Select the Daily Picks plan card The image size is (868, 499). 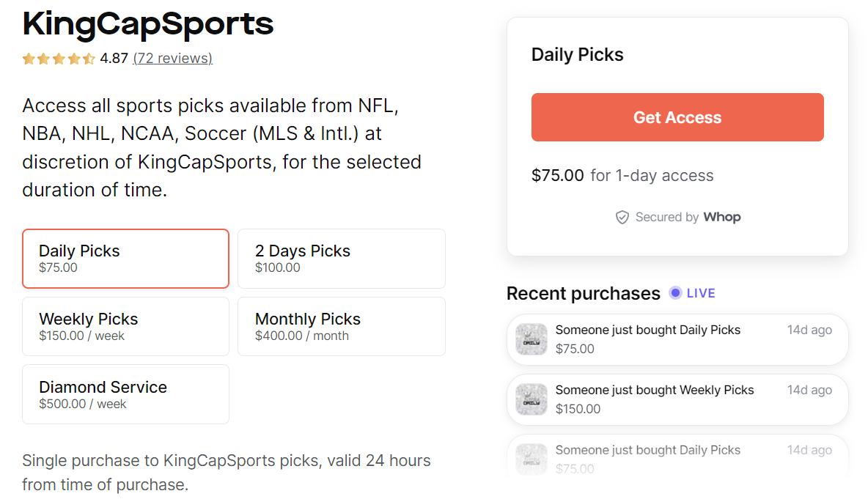[x=125, y=258]
